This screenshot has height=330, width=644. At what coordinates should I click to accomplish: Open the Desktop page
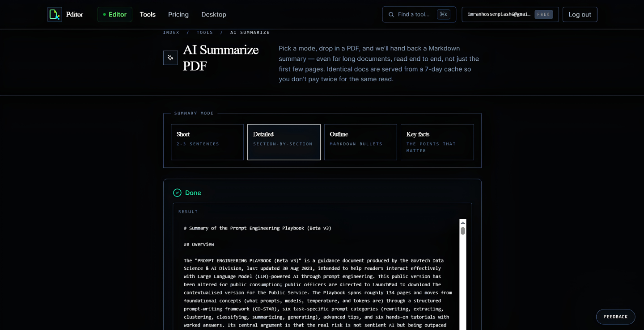coord(214,14)
